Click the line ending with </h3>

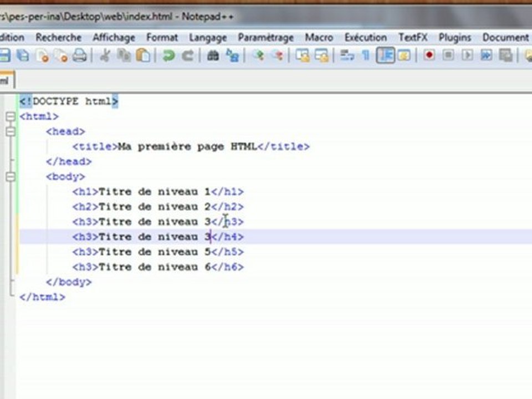158,222
